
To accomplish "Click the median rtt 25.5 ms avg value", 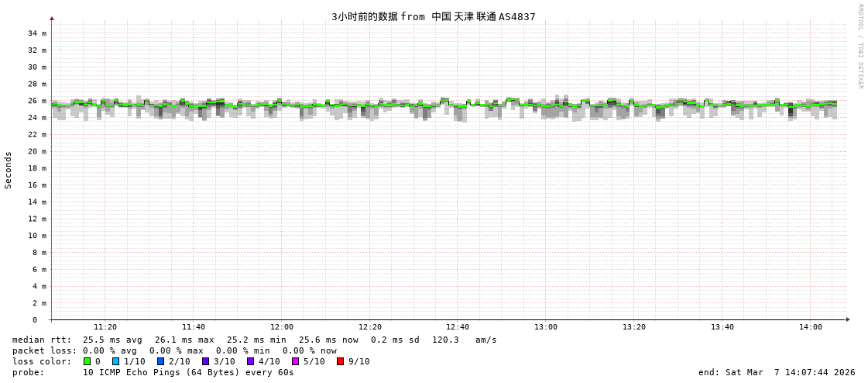I will coord(112,340).
